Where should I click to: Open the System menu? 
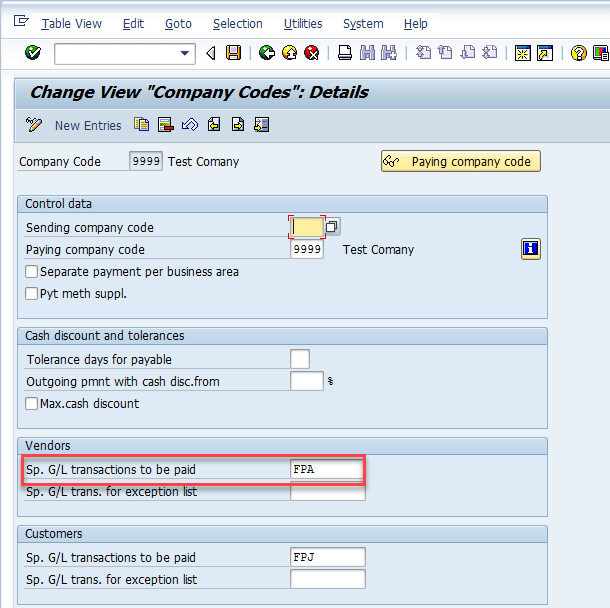pyautogui.click(x=363, y=24)
